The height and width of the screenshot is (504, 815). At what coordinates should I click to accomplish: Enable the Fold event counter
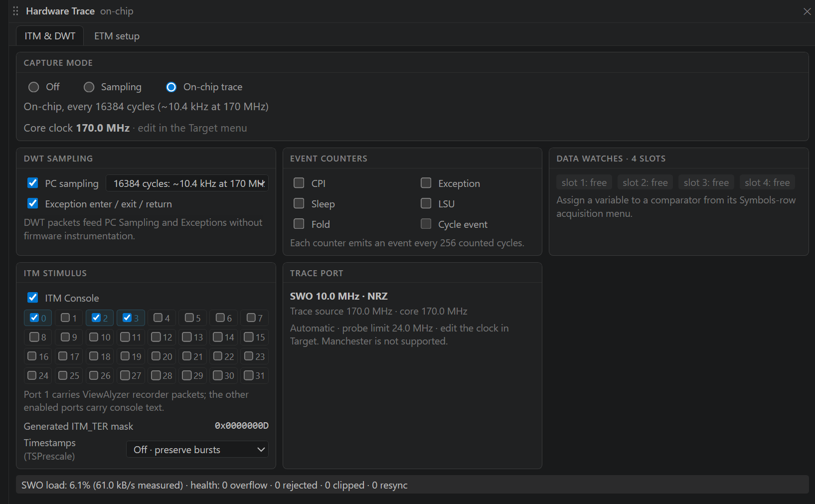click(x=299, y=224)
